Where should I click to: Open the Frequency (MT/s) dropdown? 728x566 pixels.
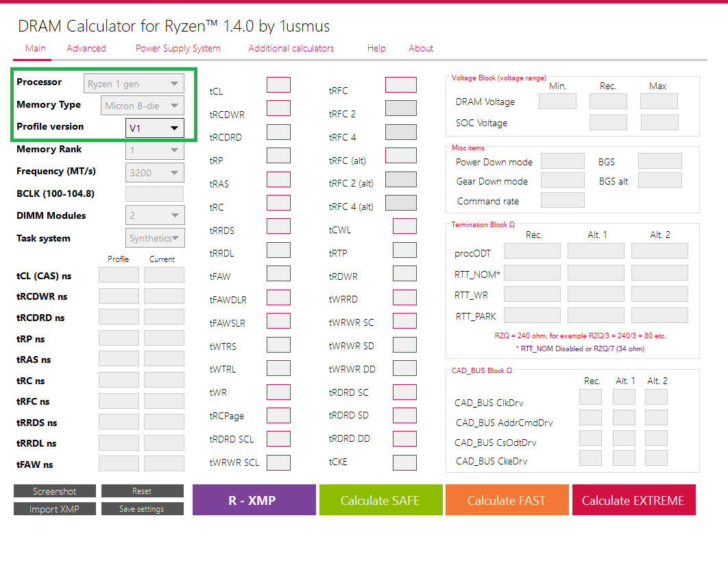point(155,172)
